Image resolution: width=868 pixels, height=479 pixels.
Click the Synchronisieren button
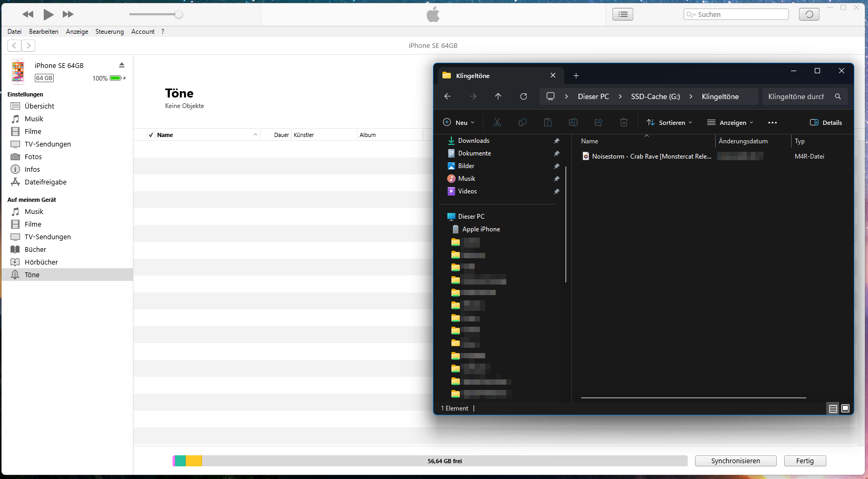[x=735, y=461]
